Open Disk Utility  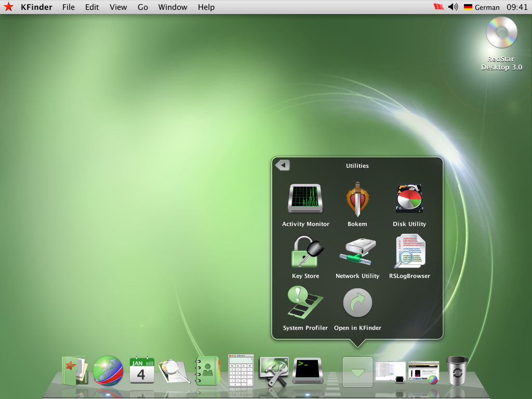[x=409, y=198]
